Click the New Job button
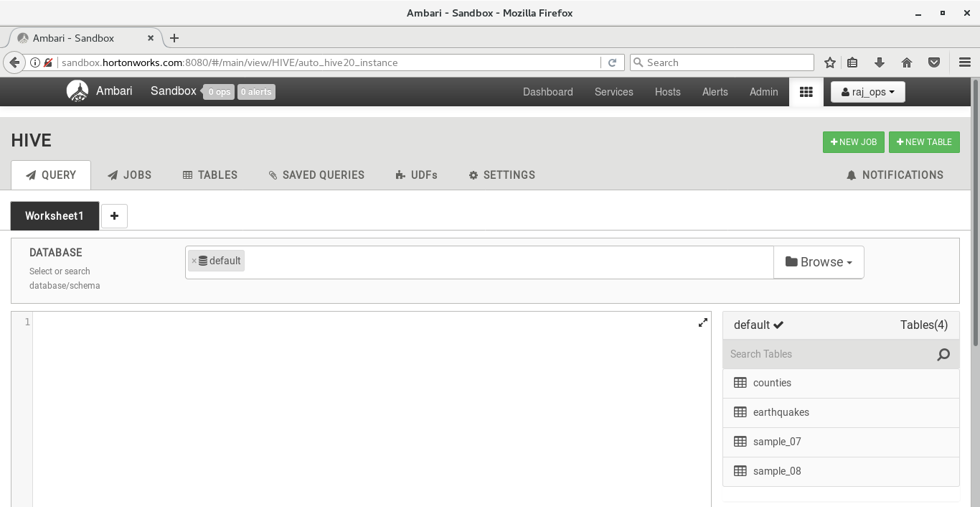The height and width of the screenshot is (507, 980). coord(854,142)
